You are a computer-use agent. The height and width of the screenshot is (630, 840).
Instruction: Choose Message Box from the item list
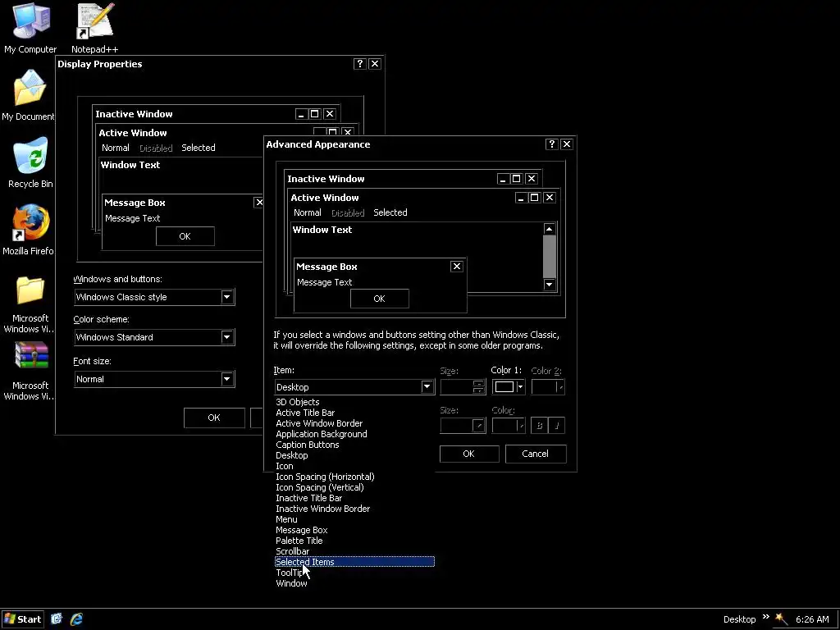tap(354, 531)
